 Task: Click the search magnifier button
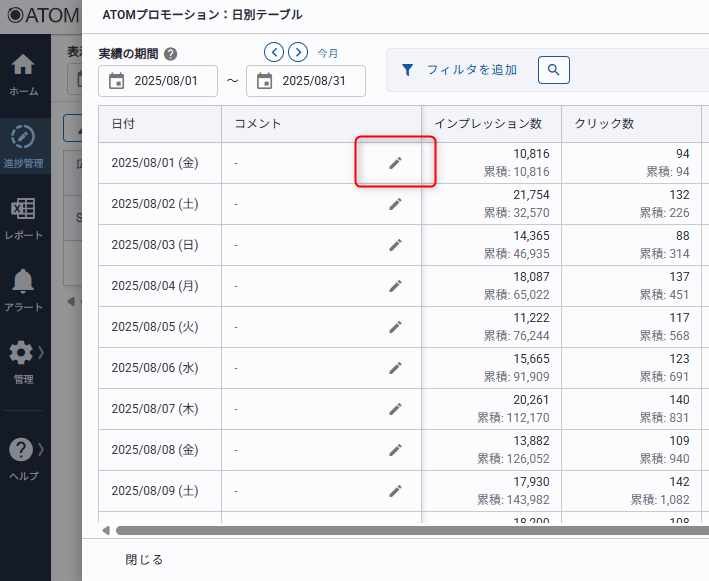[553, 70]
